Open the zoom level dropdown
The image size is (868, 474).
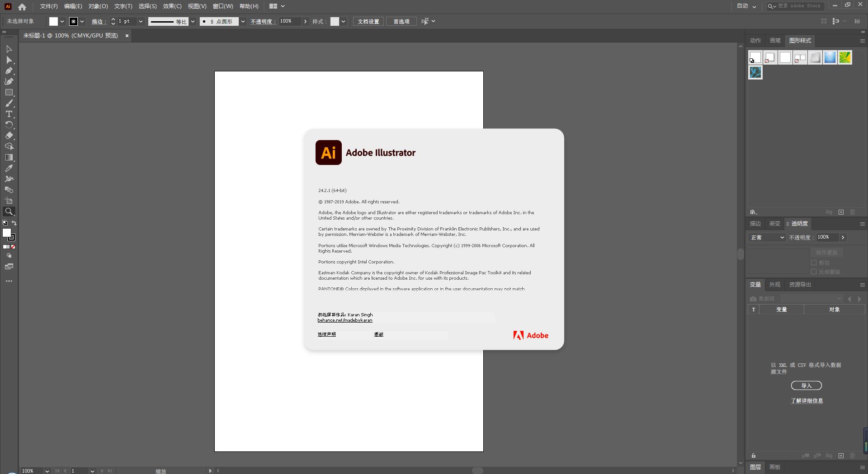(x=47, y=471)
